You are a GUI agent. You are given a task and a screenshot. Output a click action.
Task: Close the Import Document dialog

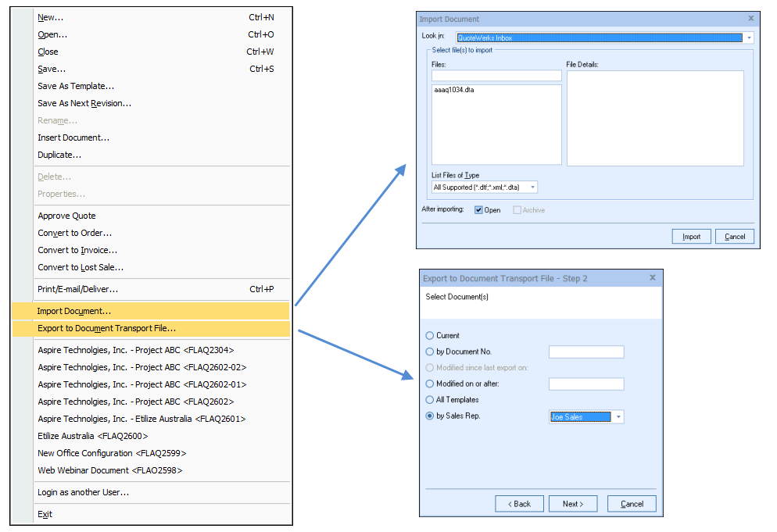coord(751,19)
